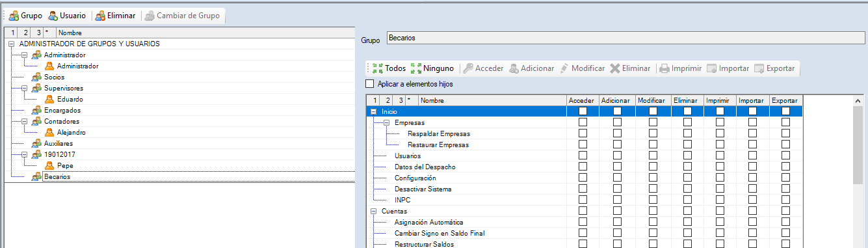
Task: Click the Pepe user icon
Action: pyautogui.click(x=49, y=165)
